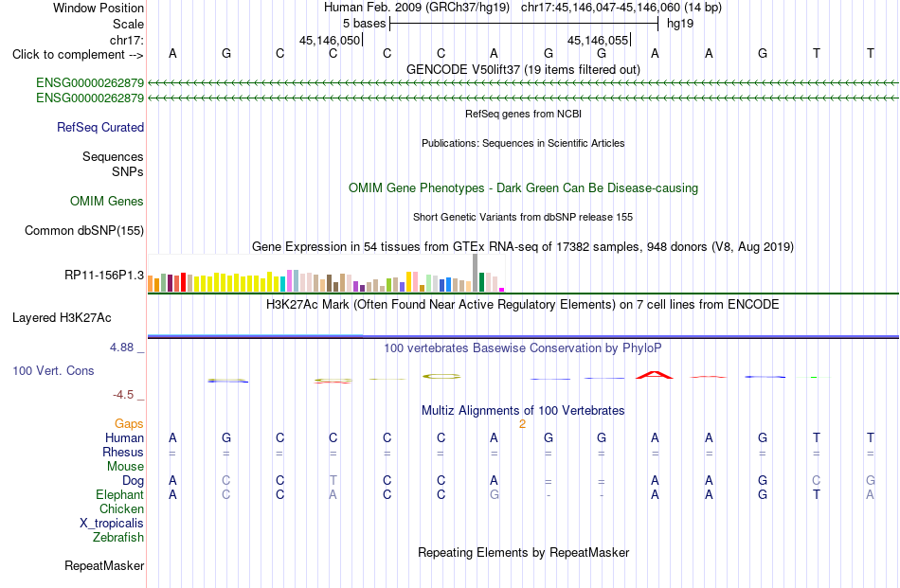Open Multiz Alignments of 100 Vertebrates title

[x=523, y=410]
